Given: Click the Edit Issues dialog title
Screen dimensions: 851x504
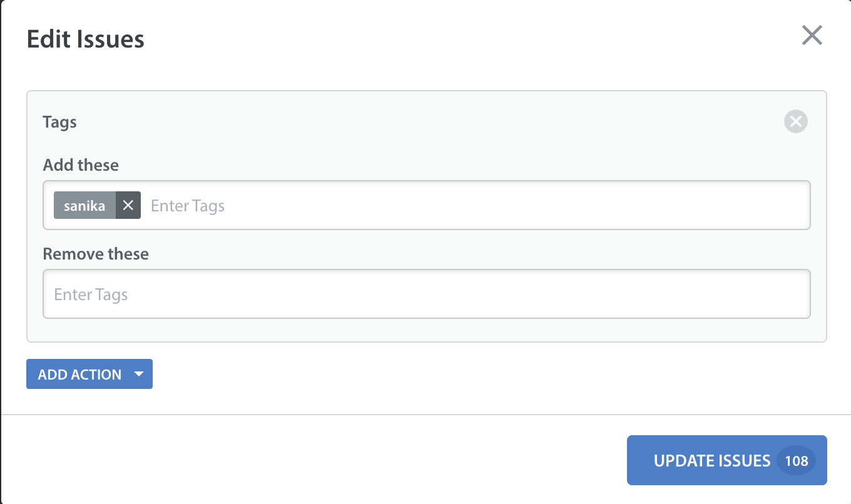Looking at the screenshot, I should tap(86, 39).
